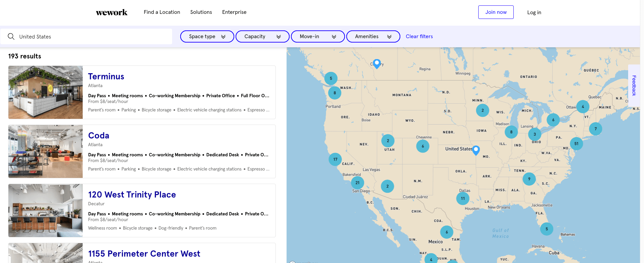
Task: Click Decatur text under 120 West Trinity
Action: click(x=96, y=204)
